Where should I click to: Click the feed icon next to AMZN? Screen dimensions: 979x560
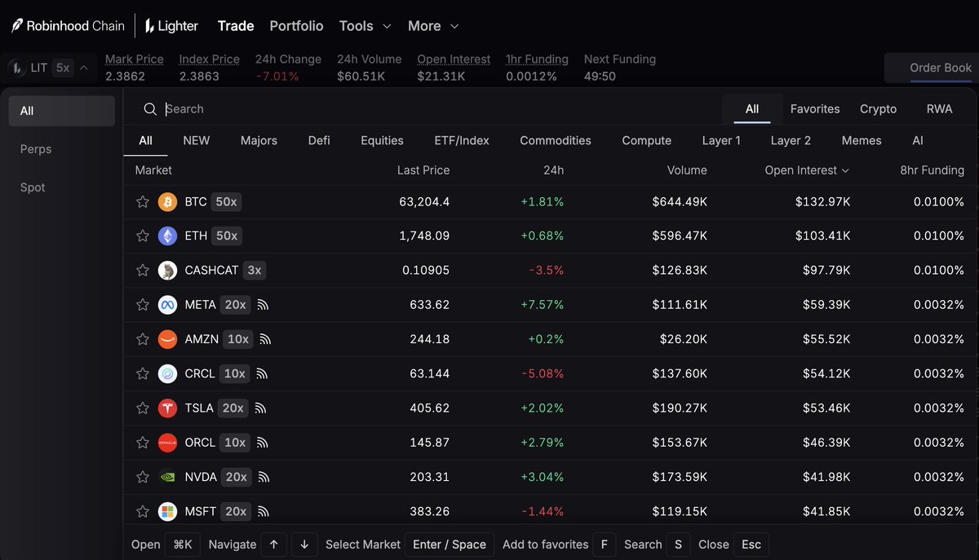point(265,339)
